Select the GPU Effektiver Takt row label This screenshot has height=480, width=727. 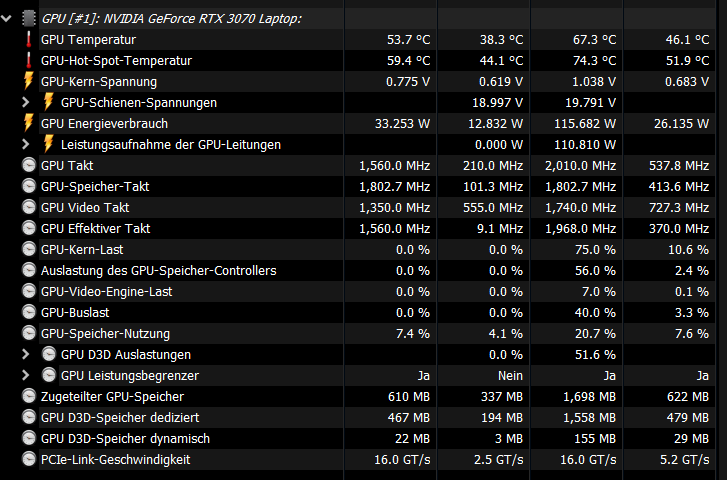click(x=96, y=229)
